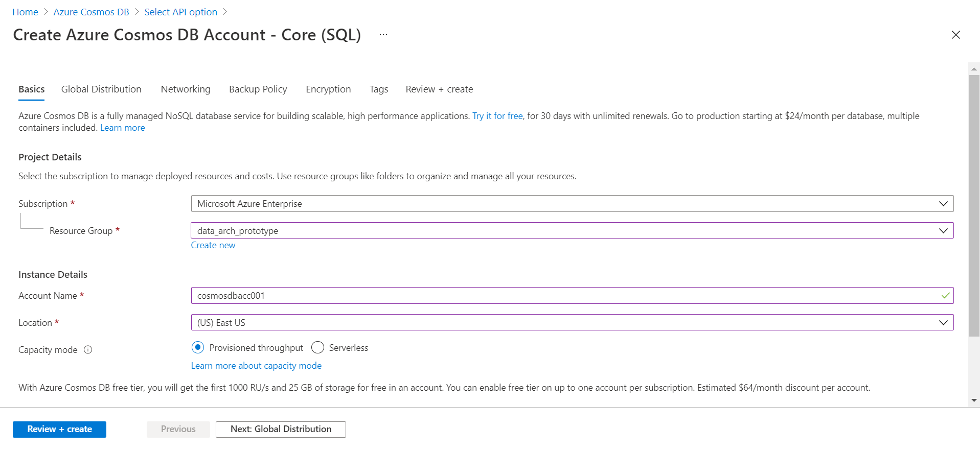Navigate to Azure Cosmos DB breadcrumb
Screen dimensions: 980x452
click(91, 12)
